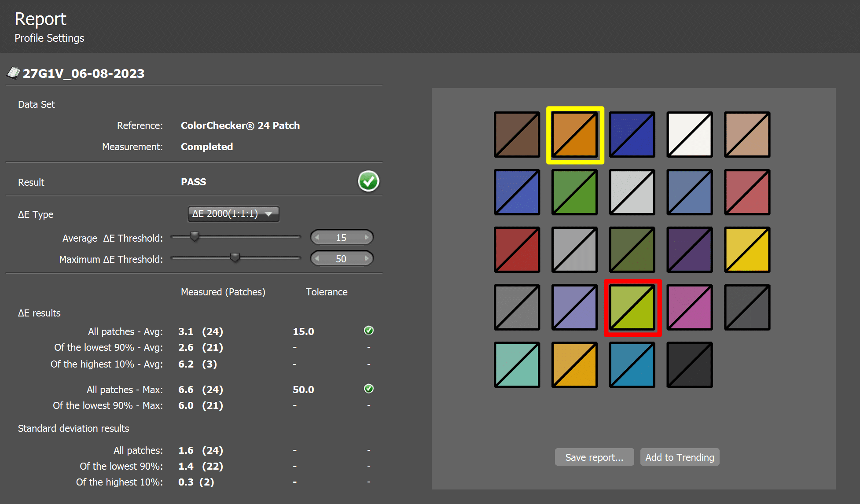Select the white color patch
The width and height of the screenshot is (860, 504).
(689, 135)
